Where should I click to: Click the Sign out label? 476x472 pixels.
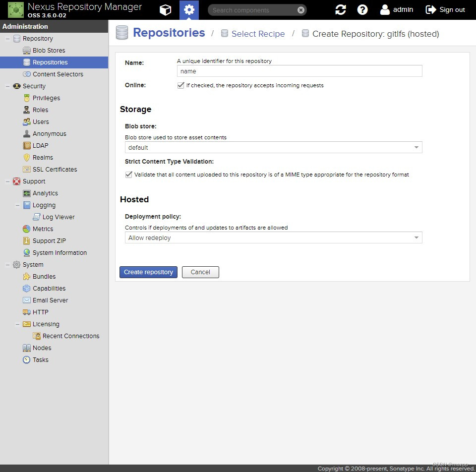point(452,10)
